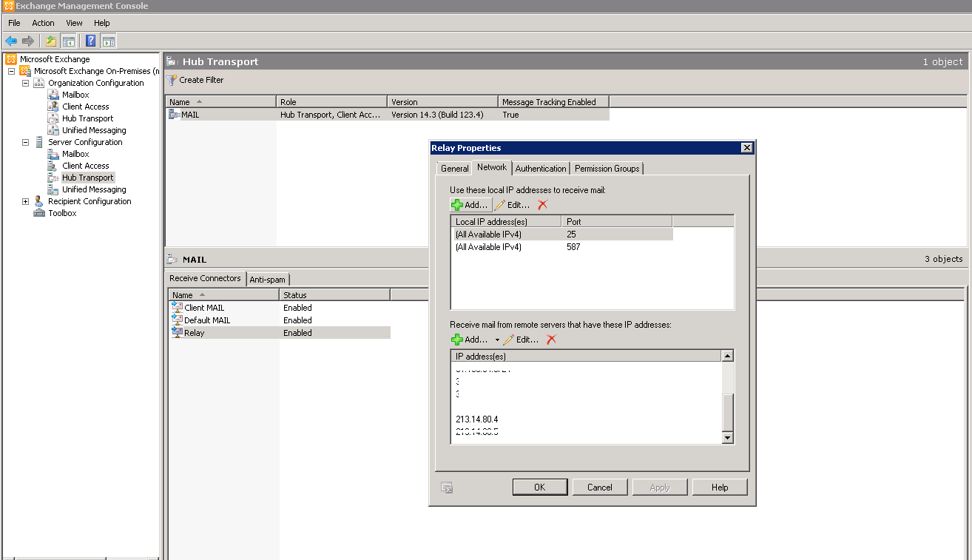
Task: Go back using the blue back arrow
Action: coord(11,41)
